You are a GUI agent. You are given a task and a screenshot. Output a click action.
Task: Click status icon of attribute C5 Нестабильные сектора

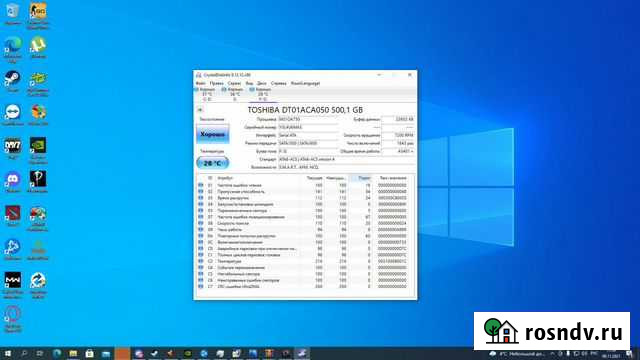[200, 274]
